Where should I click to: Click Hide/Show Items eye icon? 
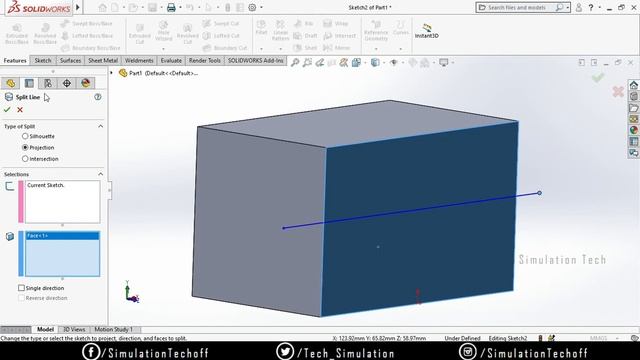(393, 62)
